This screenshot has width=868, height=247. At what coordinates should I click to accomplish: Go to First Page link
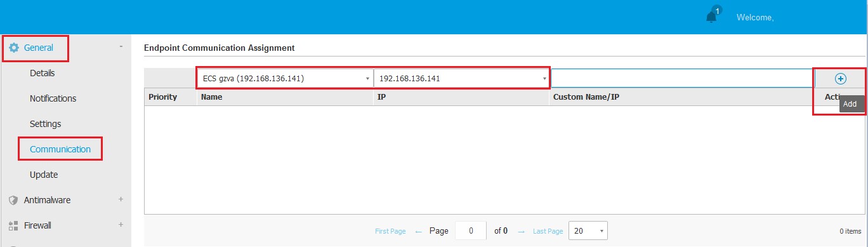click(x=390, y=232)
